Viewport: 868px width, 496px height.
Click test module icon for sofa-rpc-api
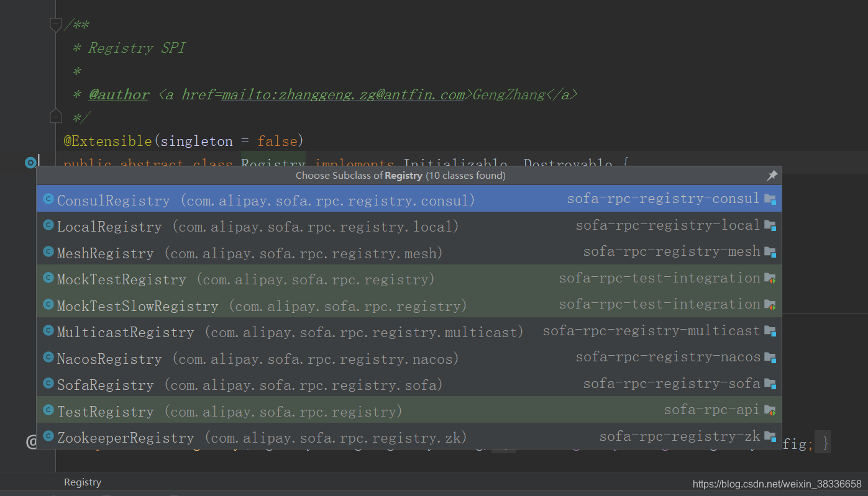click(770, 410)
